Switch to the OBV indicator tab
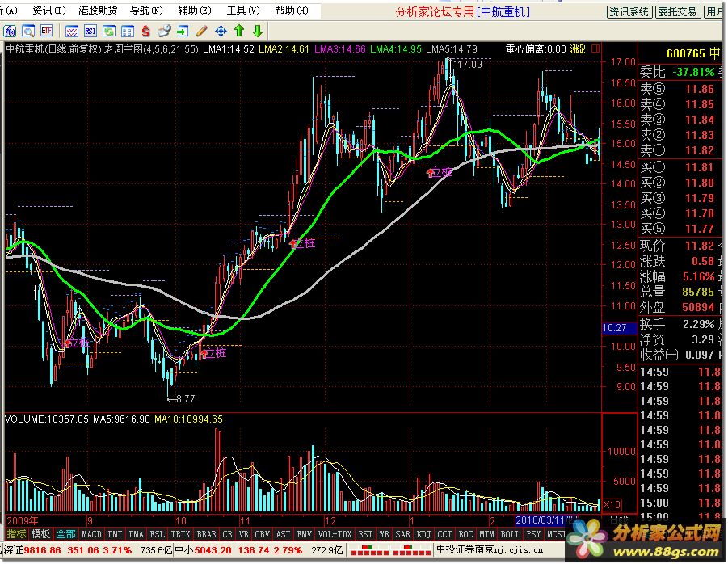728x564 pixels. 263,534
